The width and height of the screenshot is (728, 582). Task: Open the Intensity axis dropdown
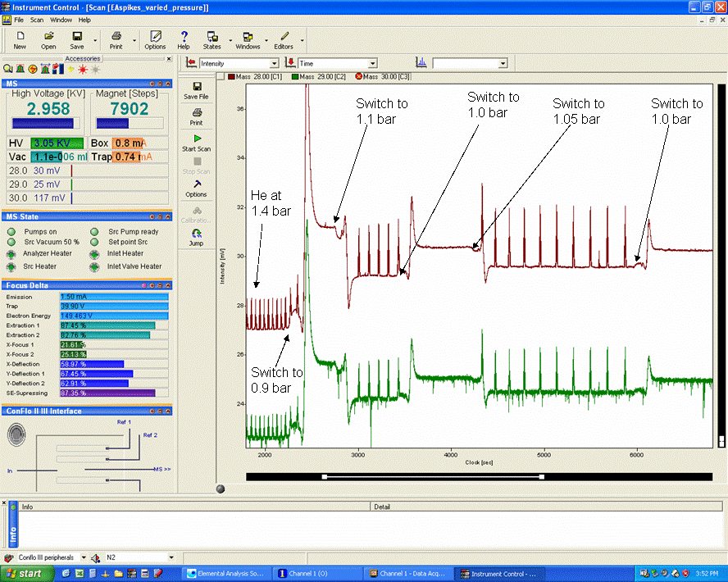(x=275, y=64)
